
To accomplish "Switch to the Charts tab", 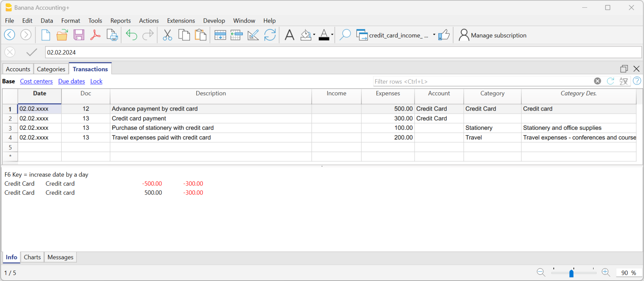I will 32,257.
